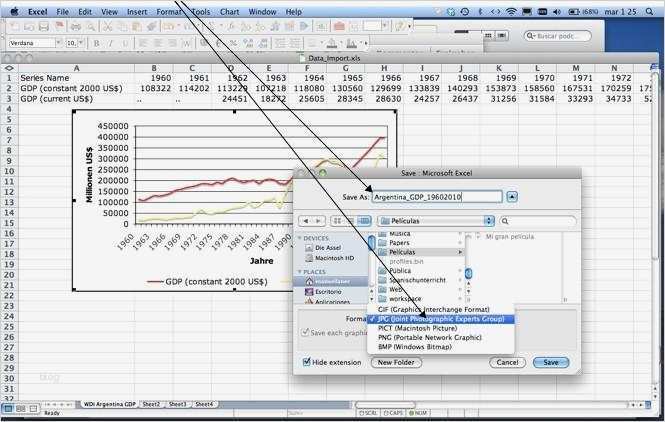Expand the formatting toolbar overflow arrow
The width and height of the screenshot is (665, 422).
pyautogui.click(x=365, y=43)
